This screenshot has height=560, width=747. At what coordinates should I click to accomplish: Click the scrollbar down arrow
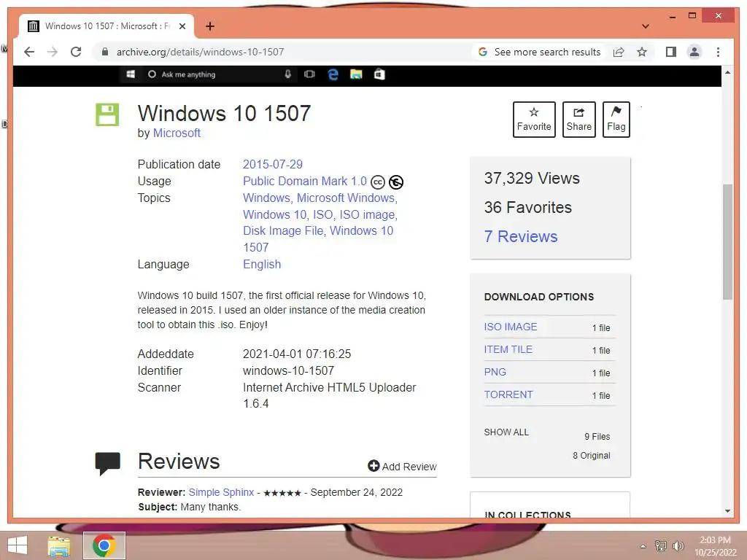click(x=727, y=511)
